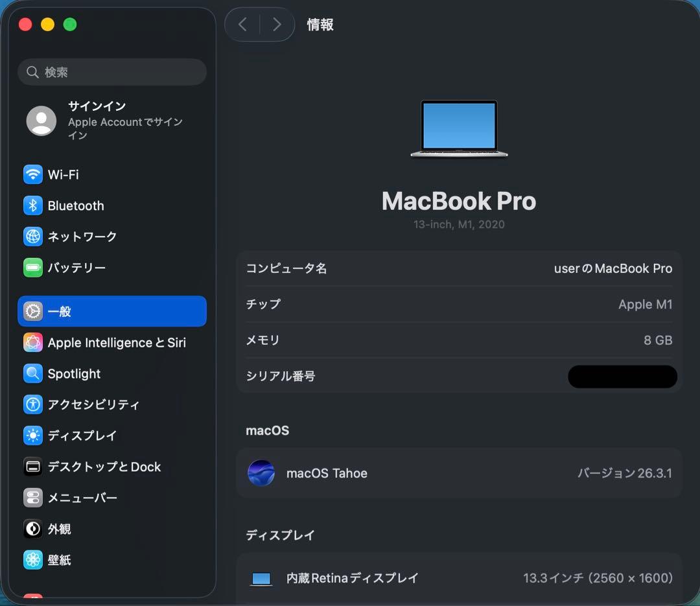Open デスクトップとDock via its icon
Screen dimensions: 700x606
point(32,467)
